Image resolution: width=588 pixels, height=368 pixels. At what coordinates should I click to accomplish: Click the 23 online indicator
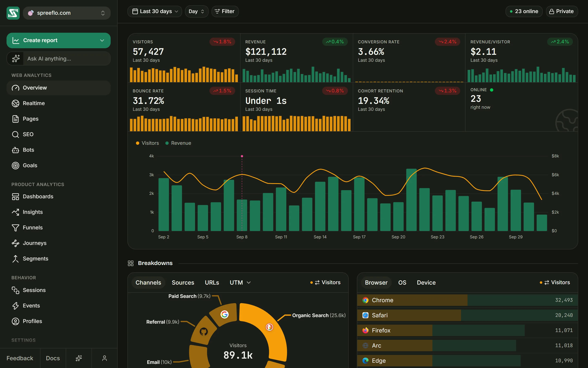pyautogui.click(x=524, y=11)
